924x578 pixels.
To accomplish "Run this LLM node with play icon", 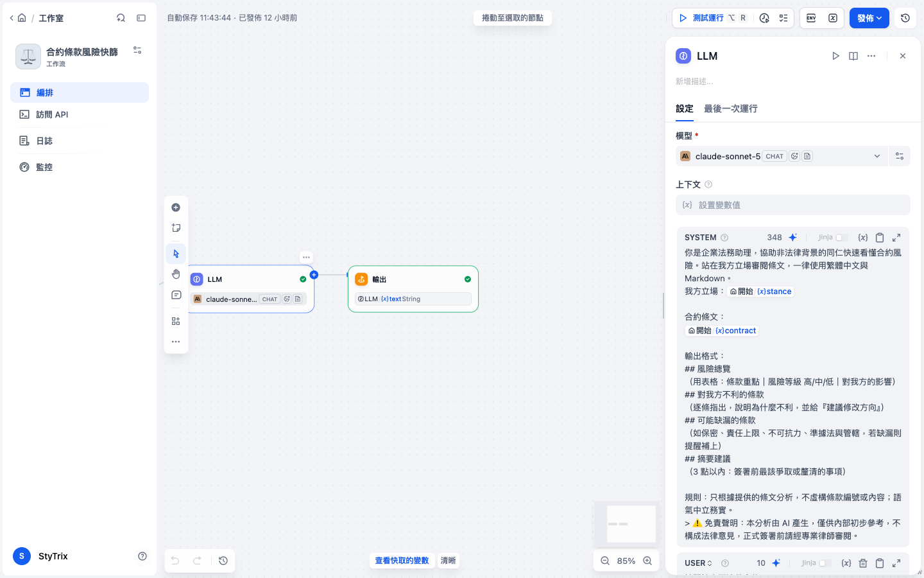I will pyautogui.click(x=835, y=56).
